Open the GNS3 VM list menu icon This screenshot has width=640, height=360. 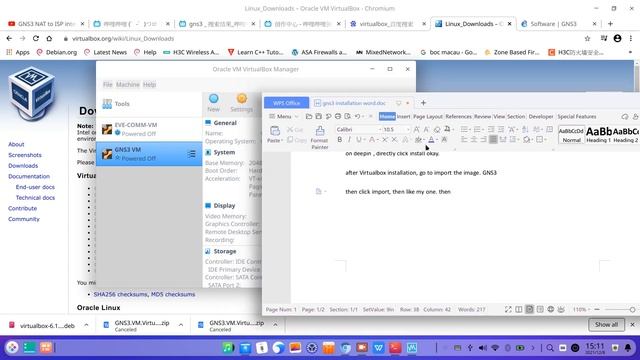(x=191, y=154)
